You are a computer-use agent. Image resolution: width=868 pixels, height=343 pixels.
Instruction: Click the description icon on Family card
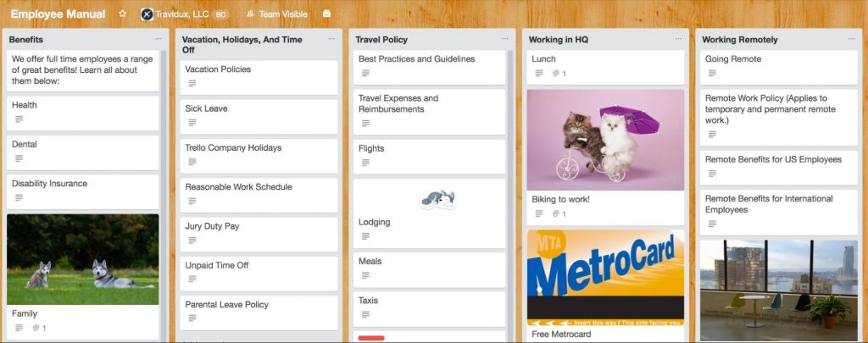pyautogui.click(x=19, y=328)
